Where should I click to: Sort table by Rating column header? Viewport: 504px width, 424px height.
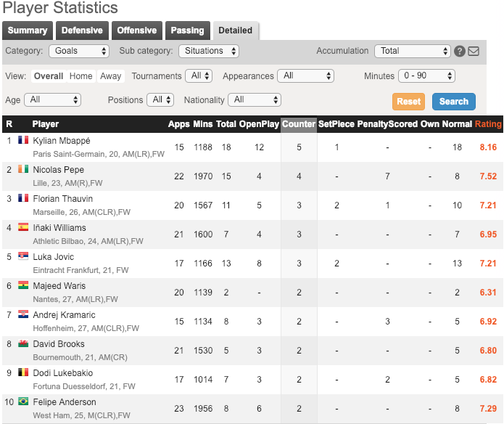coord(487,124)
